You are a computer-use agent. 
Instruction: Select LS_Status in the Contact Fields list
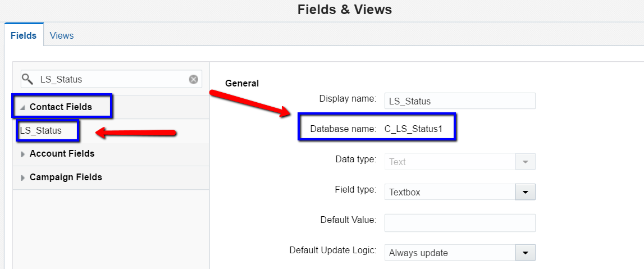click(x=40, y=131)
